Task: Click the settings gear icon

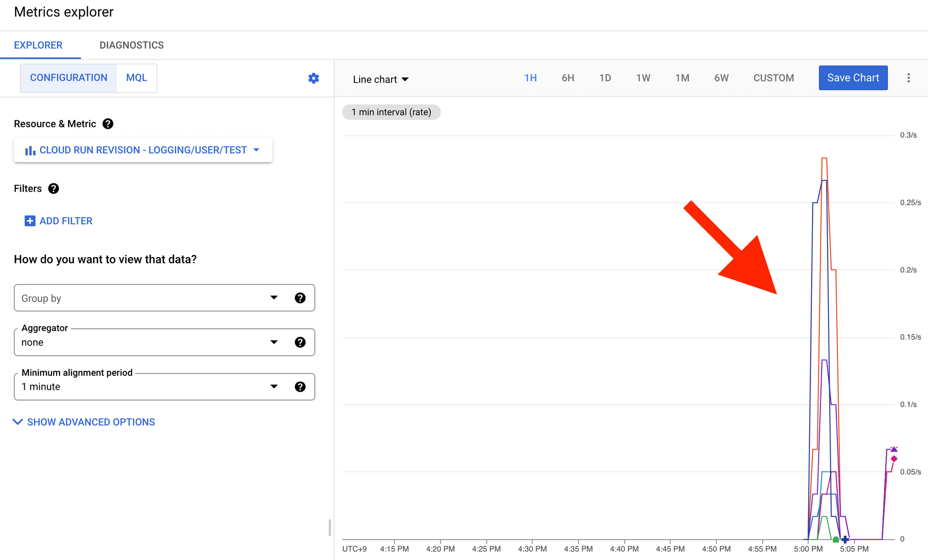Action: (x=313, y=78)
